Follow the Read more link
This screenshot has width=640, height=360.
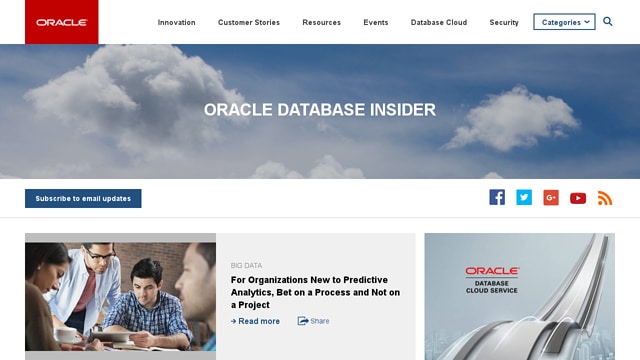pyautogui.click(x=256, y=321)
